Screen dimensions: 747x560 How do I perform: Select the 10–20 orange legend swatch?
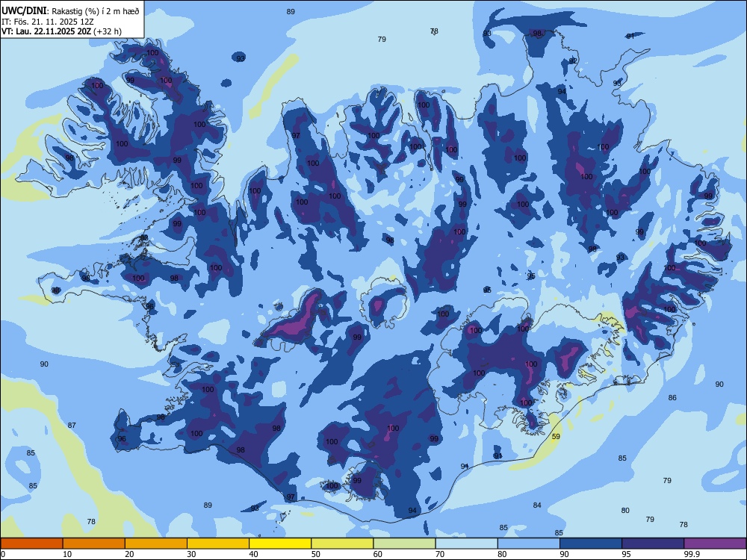94,544
